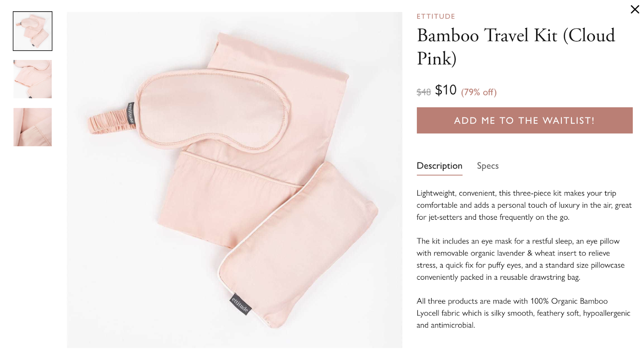Screen dimensions: 644x357
Task: View the second close-up thumbnail image
Action: (x=33, y=79)
